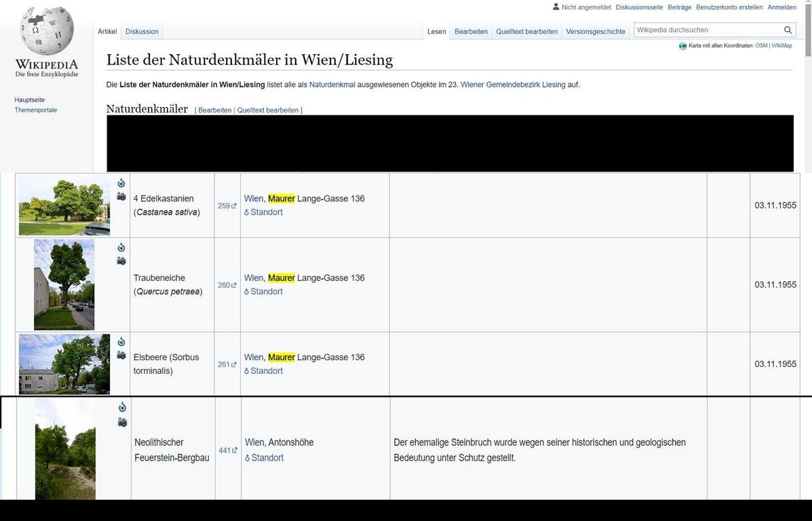Click highlighted 'Maurer' in Traubeneiche row

click(x=282, y=277)
